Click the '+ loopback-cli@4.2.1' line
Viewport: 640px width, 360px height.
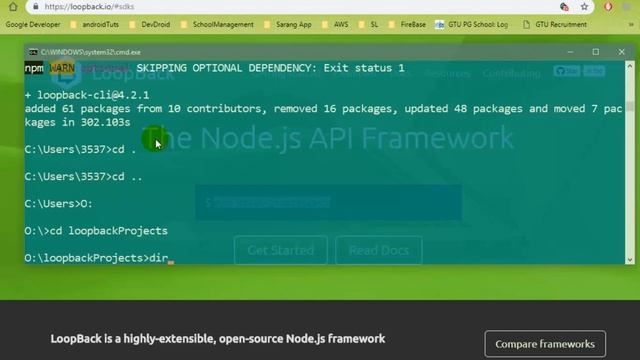click(x=87, y=95)
